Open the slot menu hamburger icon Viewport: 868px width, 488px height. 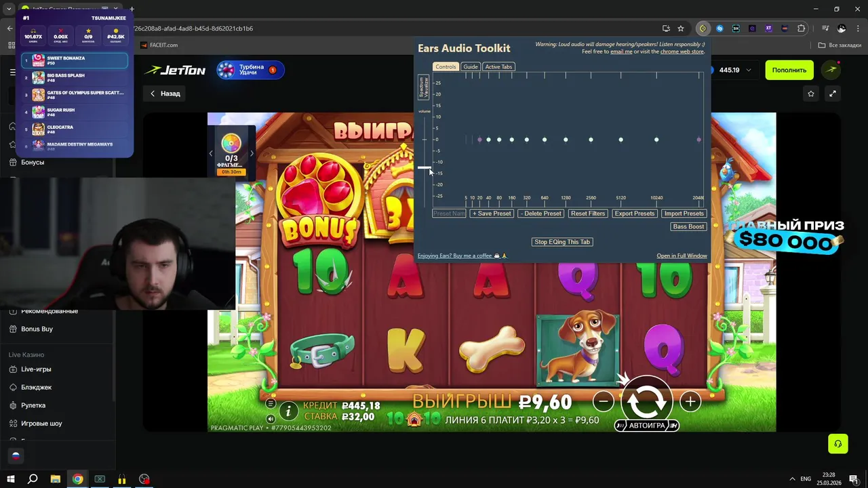[x=271, y=403]
